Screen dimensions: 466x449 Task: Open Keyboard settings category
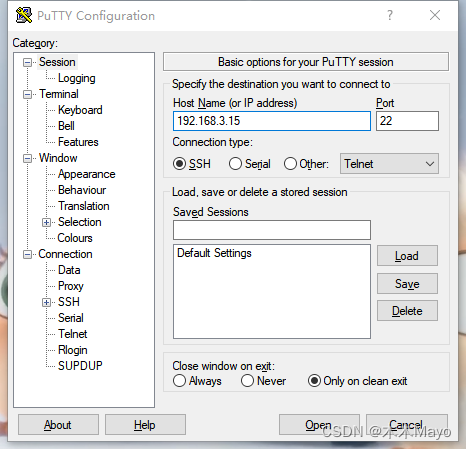pyautogui.click(x=80, y=110)
